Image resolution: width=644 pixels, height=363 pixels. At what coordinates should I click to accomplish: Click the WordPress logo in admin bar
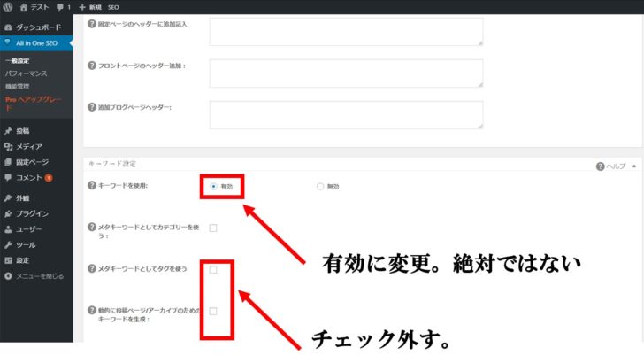point(8,7)
